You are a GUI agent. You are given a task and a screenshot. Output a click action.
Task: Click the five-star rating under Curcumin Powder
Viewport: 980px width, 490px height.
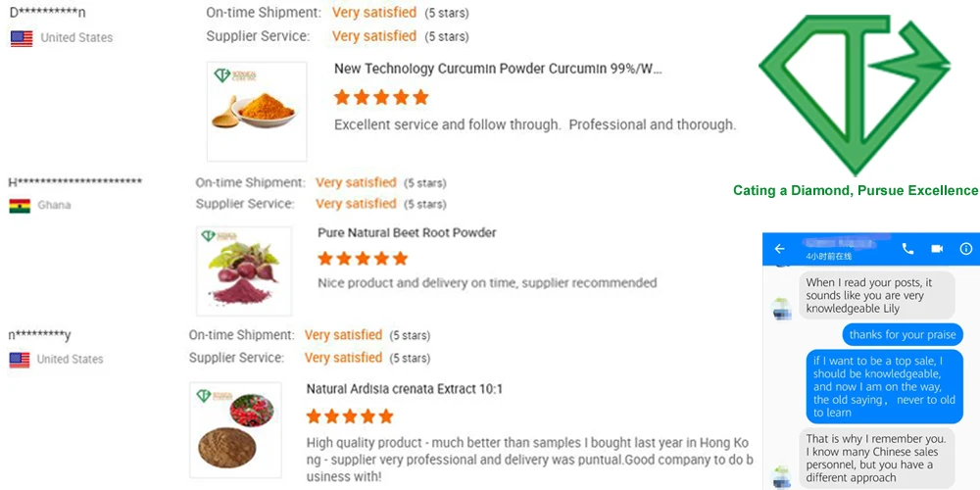pyautogui.click(x=381, y=98)
